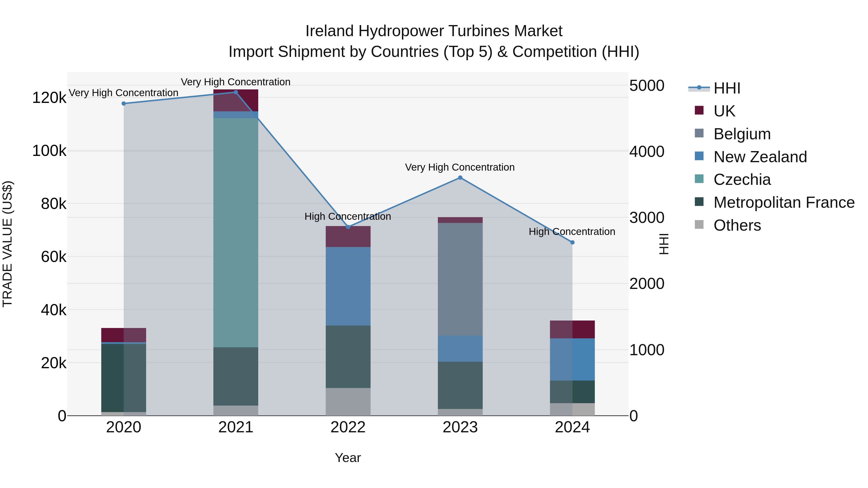Image resolution: width=868 pixels, height=488 pixels.
Task: Click the Others segment in 2022 bar
Action: coord(348,402)
